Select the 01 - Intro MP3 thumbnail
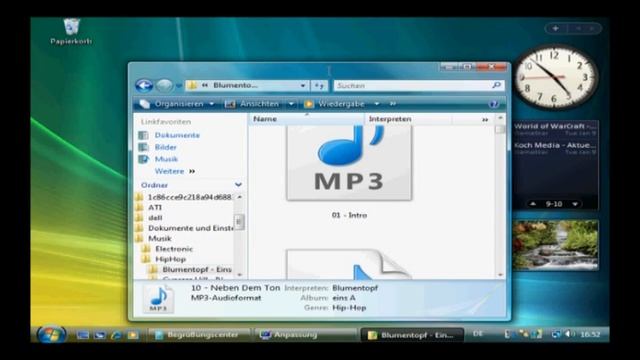 349,162
